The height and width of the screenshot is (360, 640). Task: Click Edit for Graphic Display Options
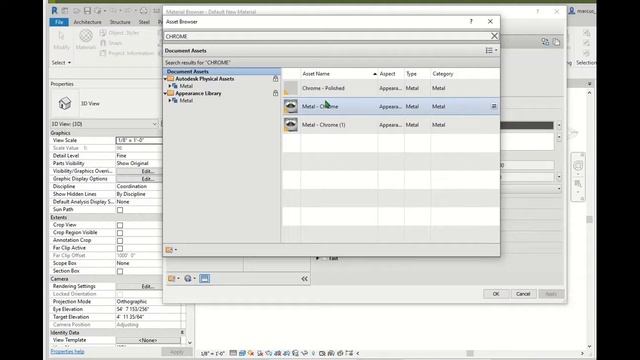(139, 179)
